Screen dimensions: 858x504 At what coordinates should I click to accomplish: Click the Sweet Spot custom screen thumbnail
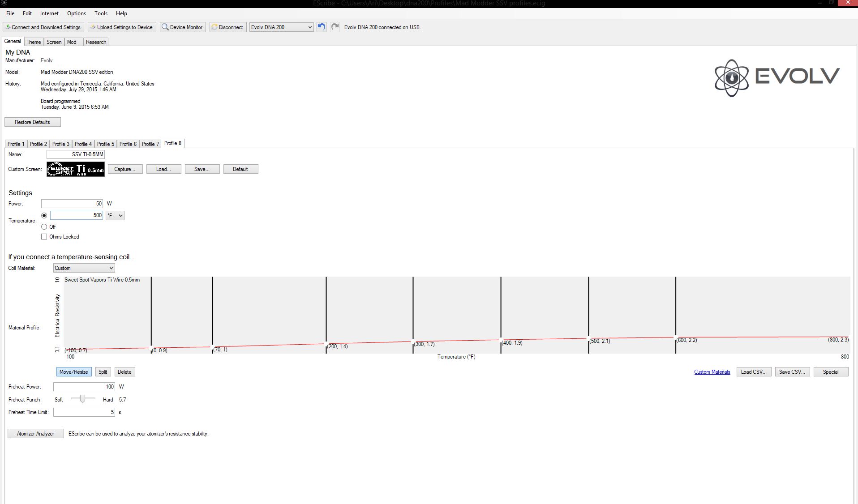76,169
